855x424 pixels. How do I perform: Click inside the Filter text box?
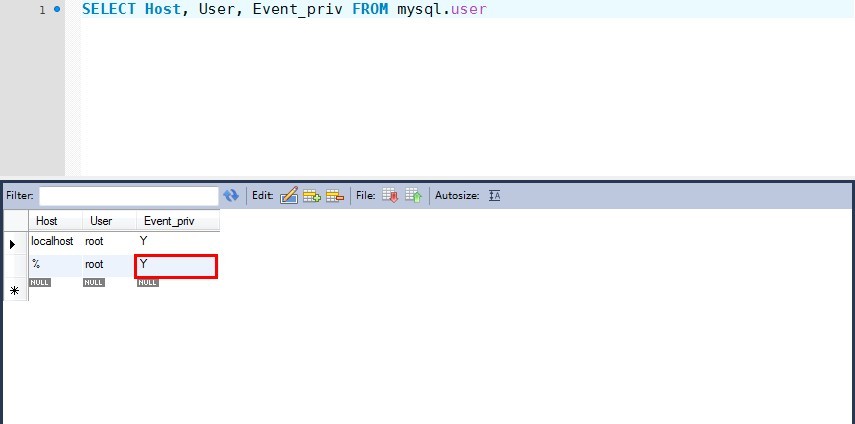click(129, 196)
